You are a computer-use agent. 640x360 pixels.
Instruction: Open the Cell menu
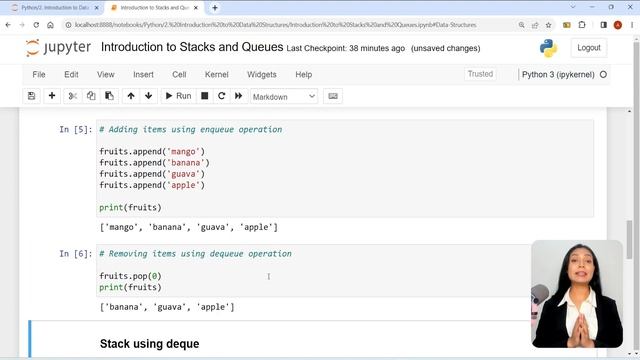point(179,75)
